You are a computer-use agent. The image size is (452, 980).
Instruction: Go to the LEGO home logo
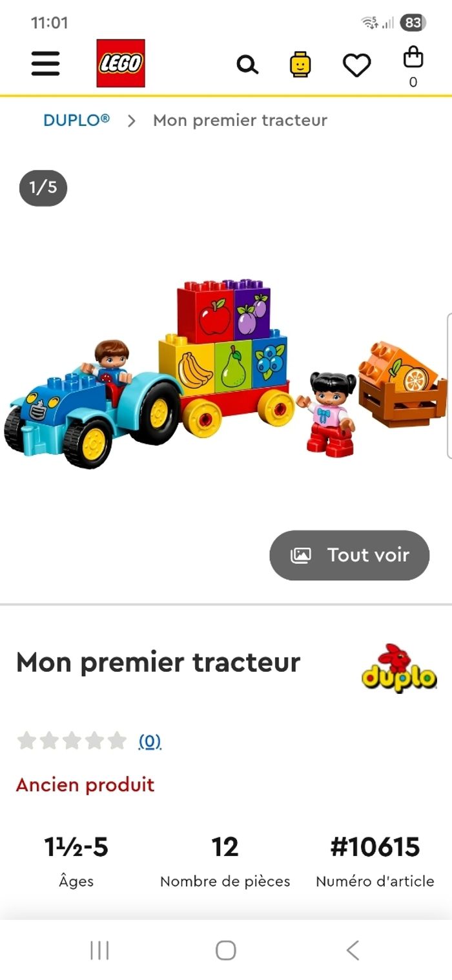(121, 63)
